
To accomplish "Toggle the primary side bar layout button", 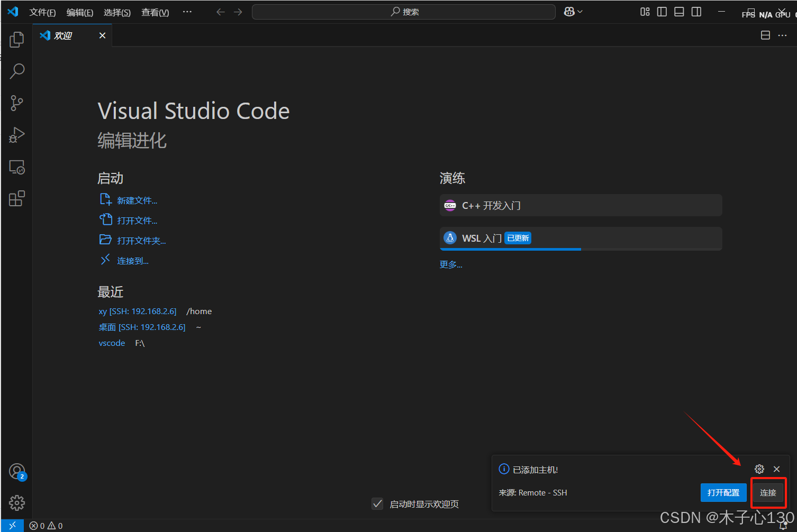I will [x=662, y=12].
